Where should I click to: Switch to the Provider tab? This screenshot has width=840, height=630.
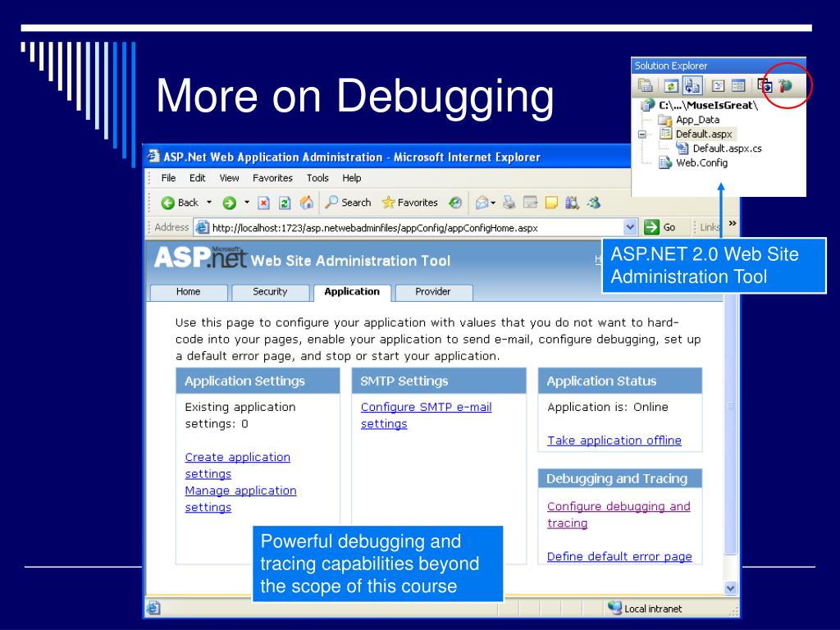pos(433,292)
